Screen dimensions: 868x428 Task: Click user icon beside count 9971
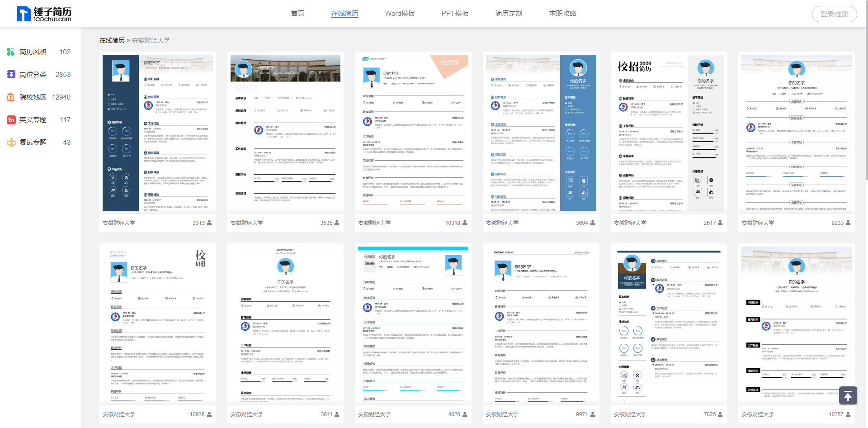coord(593,414)
